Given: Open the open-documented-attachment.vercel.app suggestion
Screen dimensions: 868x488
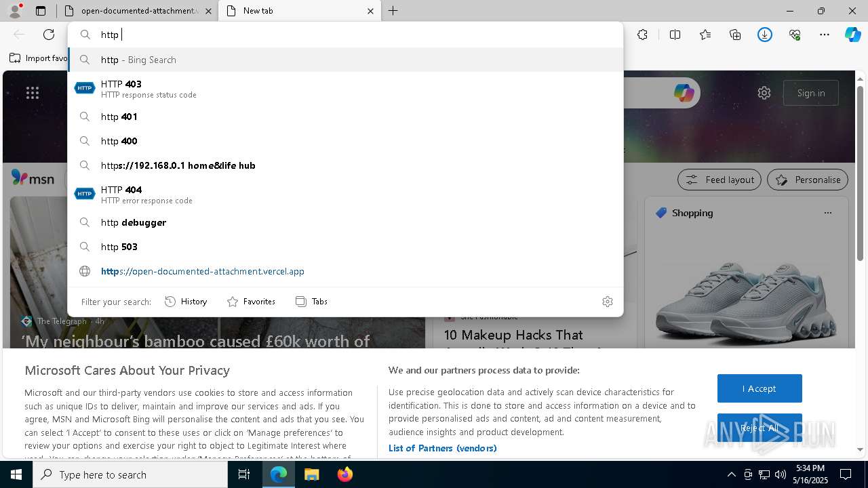Looking at the screenshot, I should click(x=345, y=271).
